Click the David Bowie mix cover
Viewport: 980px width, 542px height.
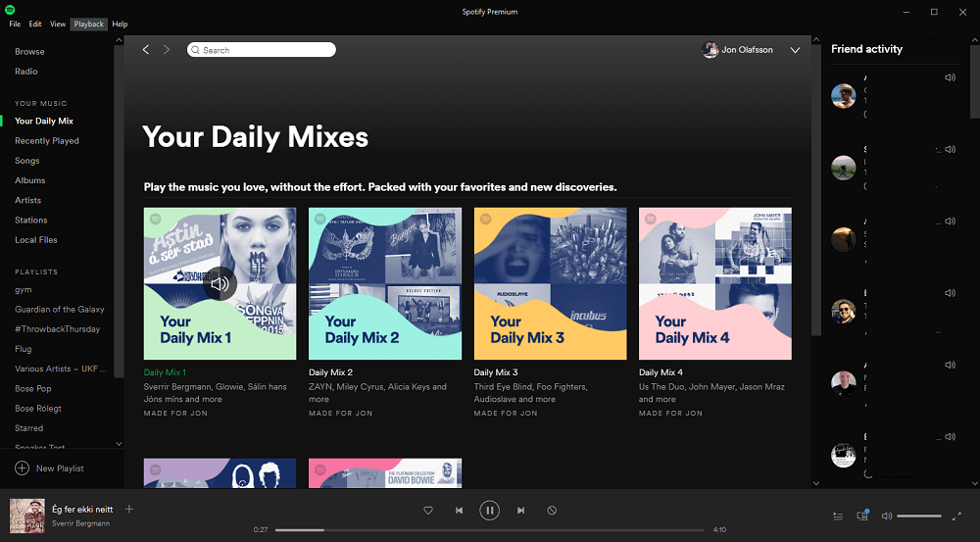point(385,473)
